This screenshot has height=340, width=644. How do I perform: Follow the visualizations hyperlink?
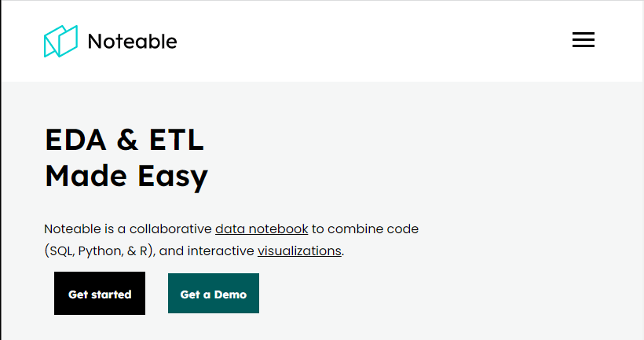point(299,251)
